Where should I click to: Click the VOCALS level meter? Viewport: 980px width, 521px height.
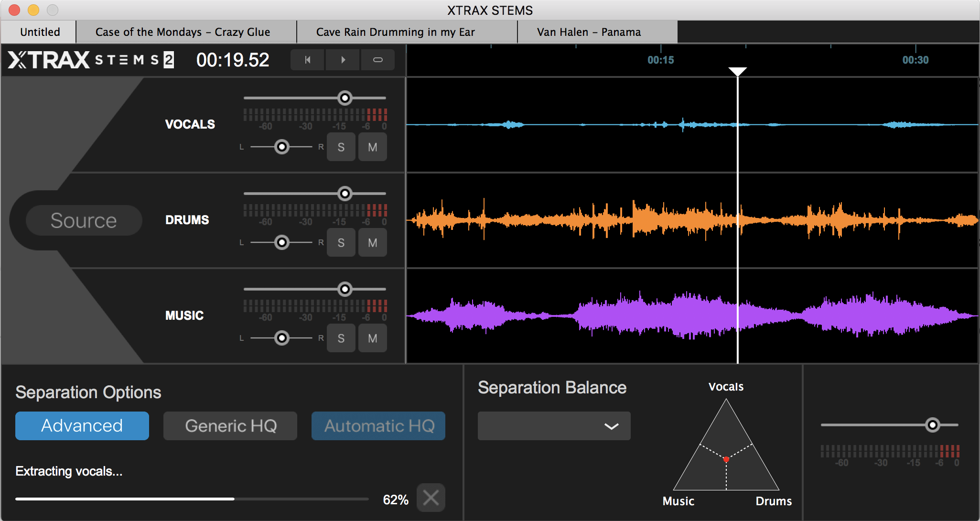[x=315, y=115]
